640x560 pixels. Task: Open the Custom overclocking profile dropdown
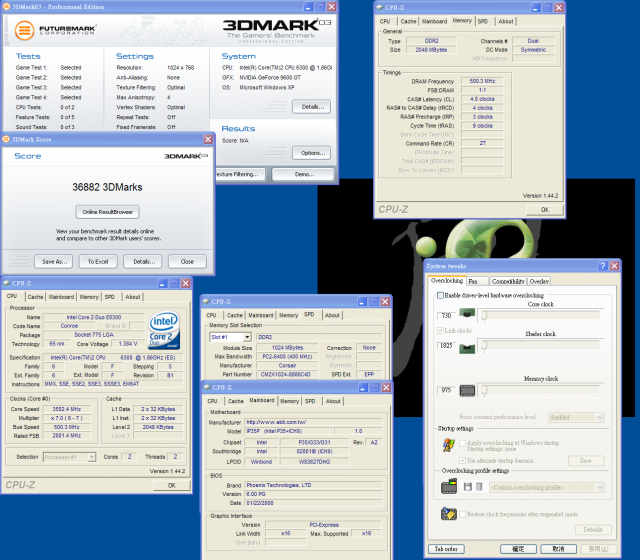[547, 487]
